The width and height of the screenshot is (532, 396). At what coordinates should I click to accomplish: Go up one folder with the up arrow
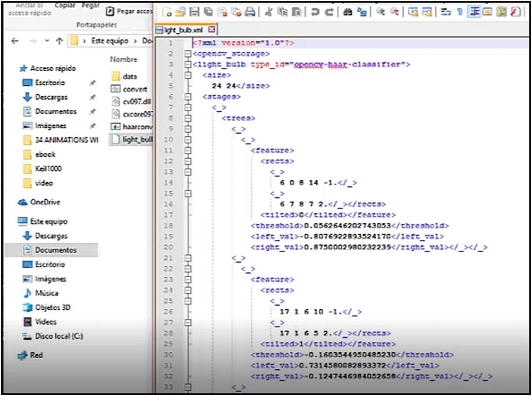point(59,41)
